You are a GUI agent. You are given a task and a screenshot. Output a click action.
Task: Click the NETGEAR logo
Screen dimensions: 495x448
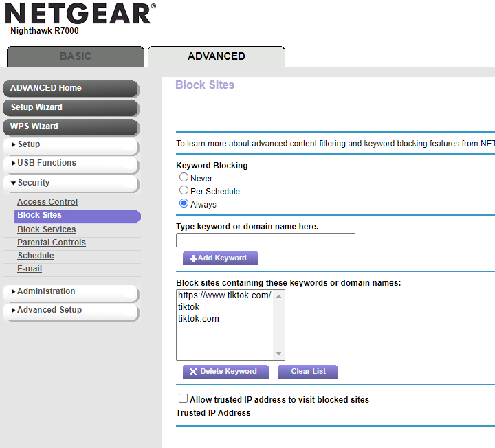coord(79,14)
